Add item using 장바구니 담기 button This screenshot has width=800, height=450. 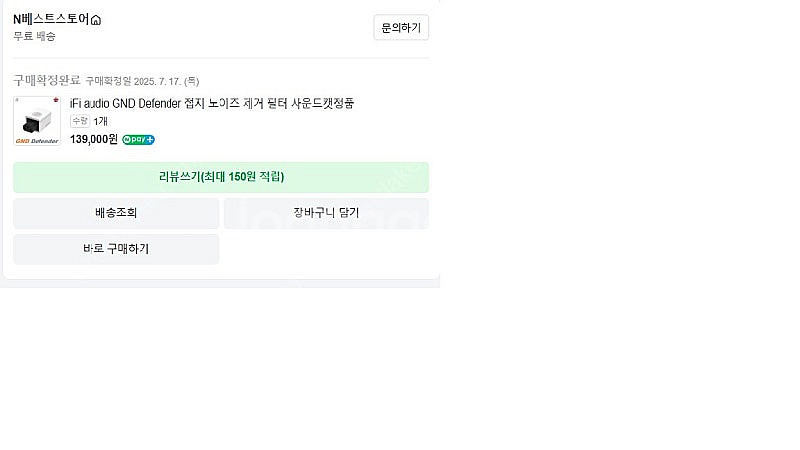pos(326,213)
